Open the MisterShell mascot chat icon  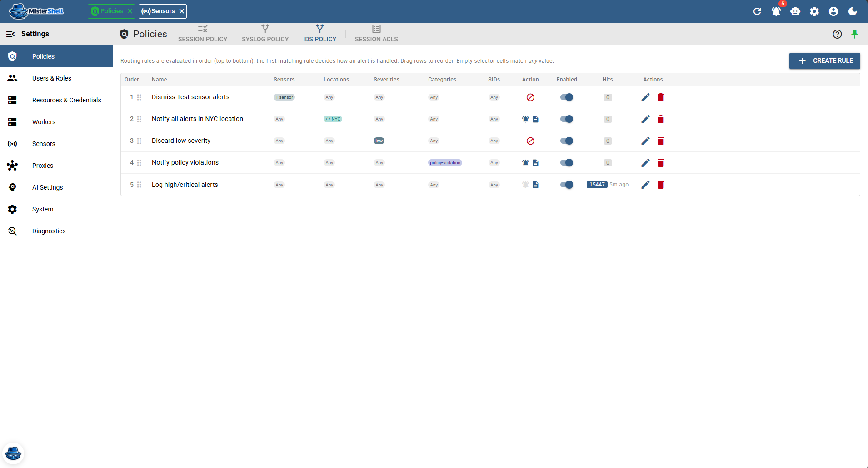[x=13, y=453]
